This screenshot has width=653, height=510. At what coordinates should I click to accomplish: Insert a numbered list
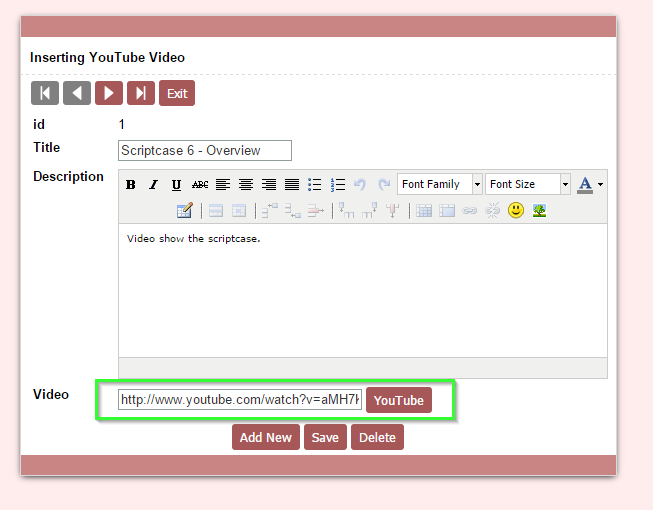click(338, 185)
